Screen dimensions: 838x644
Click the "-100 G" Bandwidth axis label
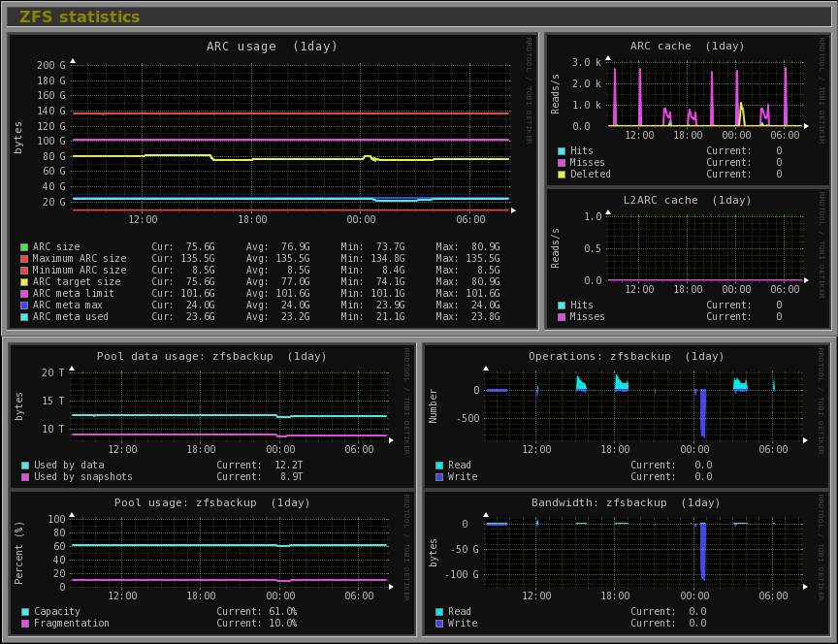coord(464,574)
